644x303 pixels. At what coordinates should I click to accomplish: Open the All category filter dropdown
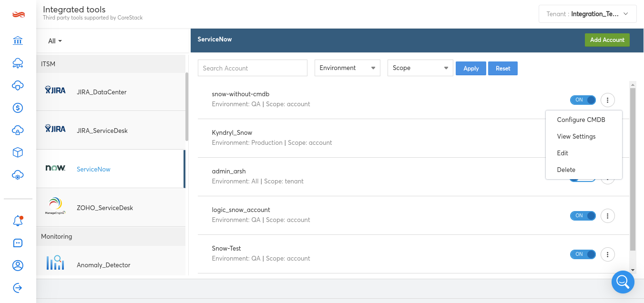pyautogui.click(x=55, y=41)
